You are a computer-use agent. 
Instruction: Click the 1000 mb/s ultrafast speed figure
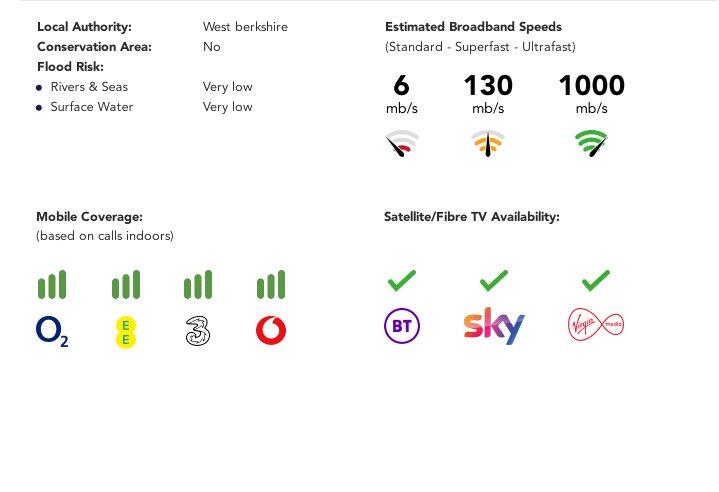tap(591, 86)
